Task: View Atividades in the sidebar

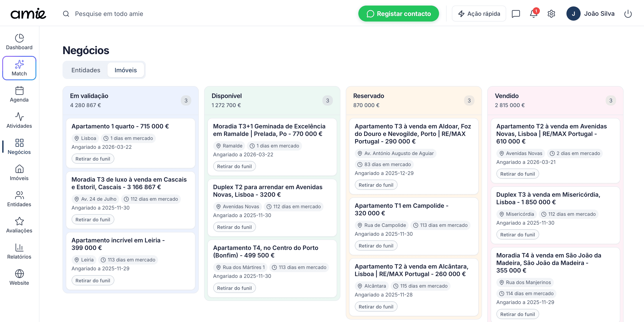Action: pyautogui.click(x=19, y=121)
